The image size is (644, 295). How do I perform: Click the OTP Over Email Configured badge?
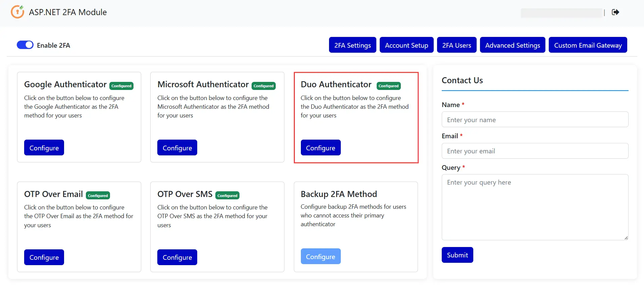point(98,196)
